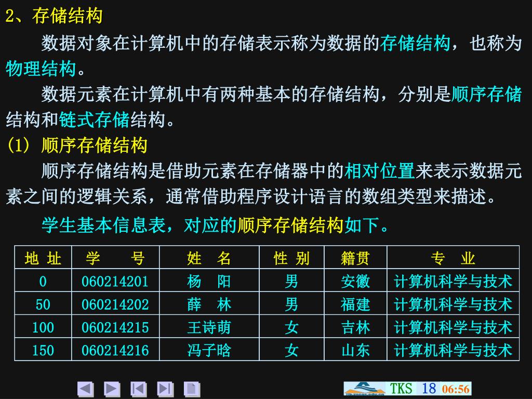Click the 06:56 timer display
This screenshot has height=399, width=532.
pos(456,389)
